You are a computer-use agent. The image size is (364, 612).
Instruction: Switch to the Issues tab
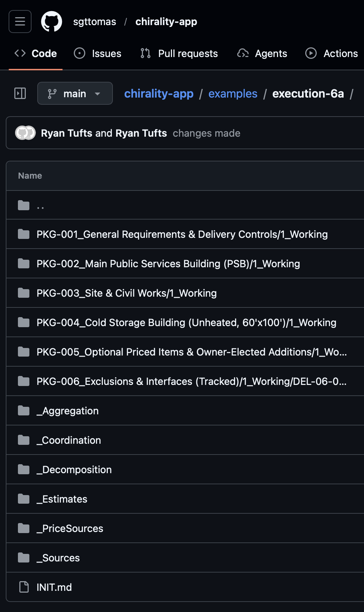97,53
